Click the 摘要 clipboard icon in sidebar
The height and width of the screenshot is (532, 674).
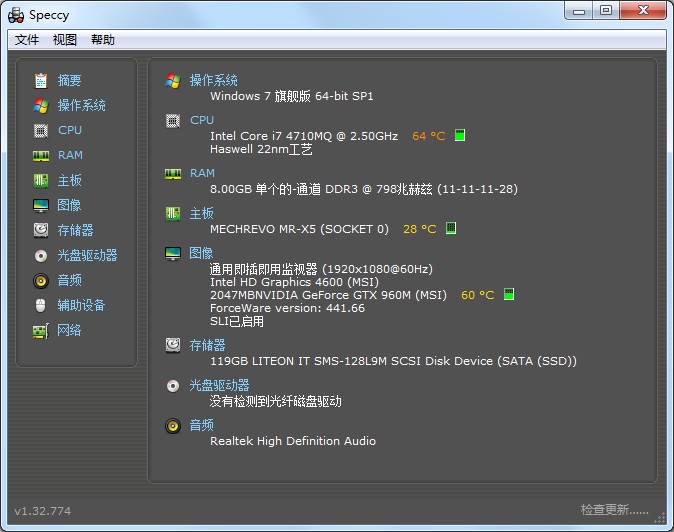(x=41, y=80)
